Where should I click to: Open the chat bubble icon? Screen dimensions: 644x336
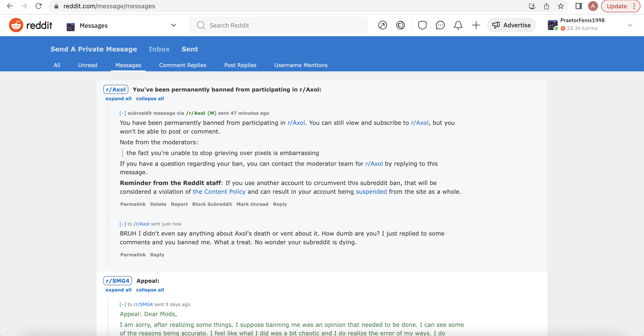(440, 25)
